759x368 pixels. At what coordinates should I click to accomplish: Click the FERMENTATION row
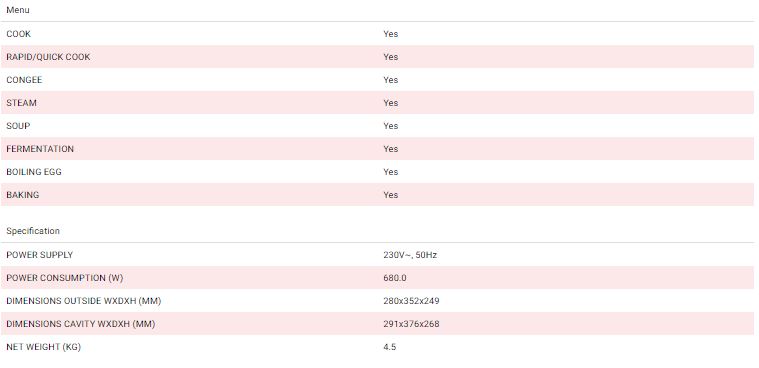tap(378, 149)
